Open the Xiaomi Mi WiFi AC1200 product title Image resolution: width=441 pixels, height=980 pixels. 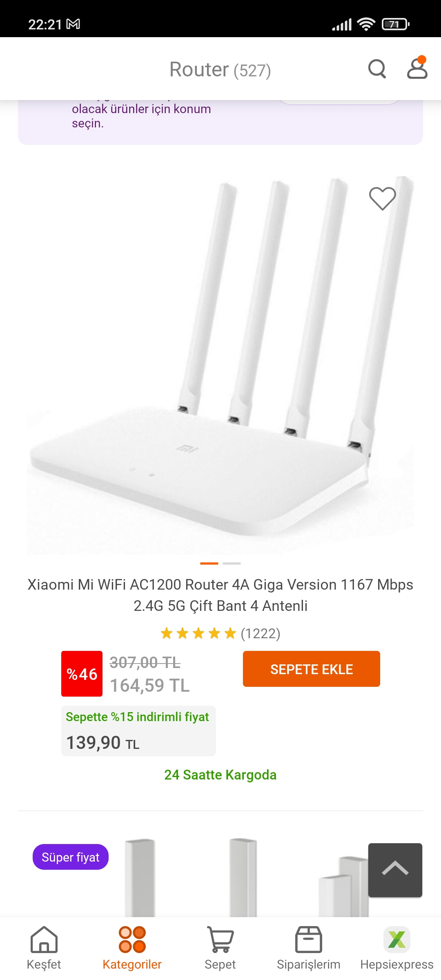[x=220, y=595]
